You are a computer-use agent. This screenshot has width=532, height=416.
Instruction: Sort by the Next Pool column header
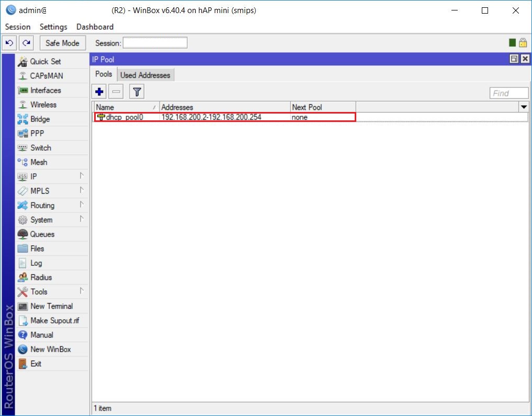coord(323,107)
